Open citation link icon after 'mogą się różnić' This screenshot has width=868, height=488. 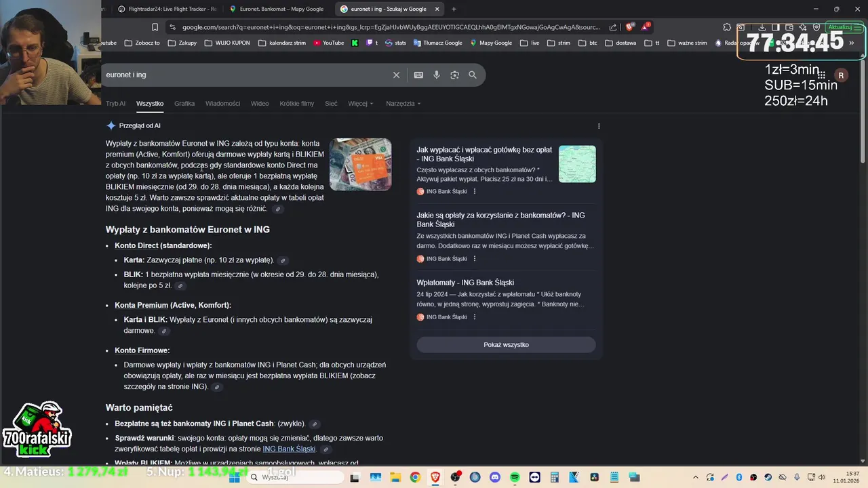[277, 209]
